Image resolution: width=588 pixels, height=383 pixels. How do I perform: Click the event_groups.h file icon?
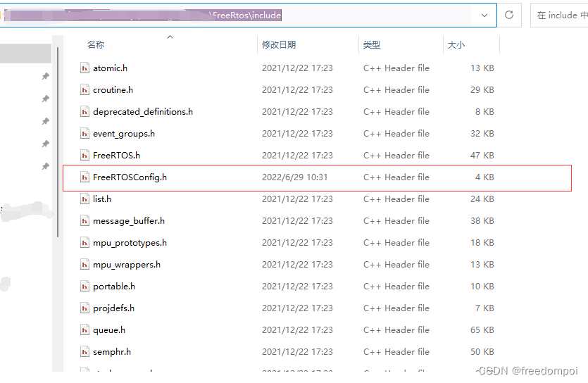pos(85,133)
